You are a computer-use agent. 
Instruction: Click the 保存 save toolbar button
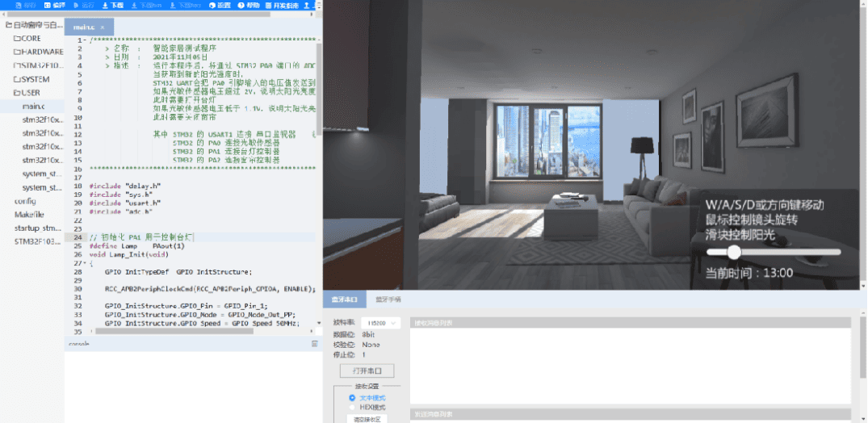pos(26,5)
